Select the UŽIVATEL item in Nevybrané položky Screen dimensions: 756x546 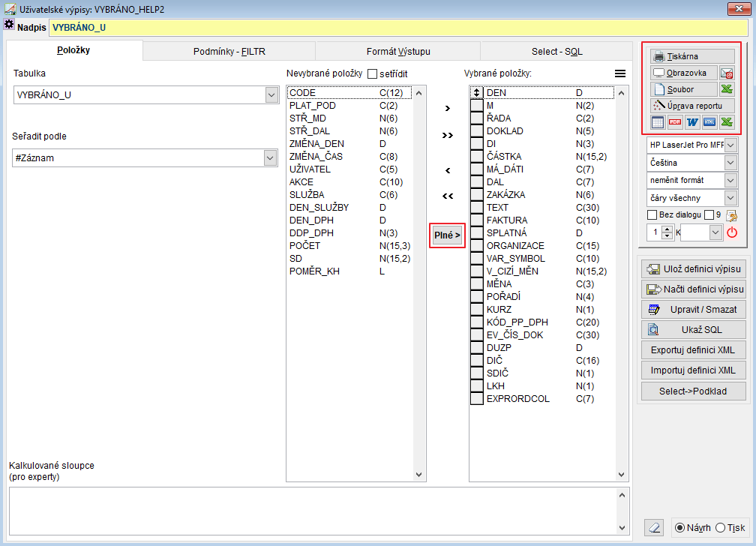click(x=349, y=169)
